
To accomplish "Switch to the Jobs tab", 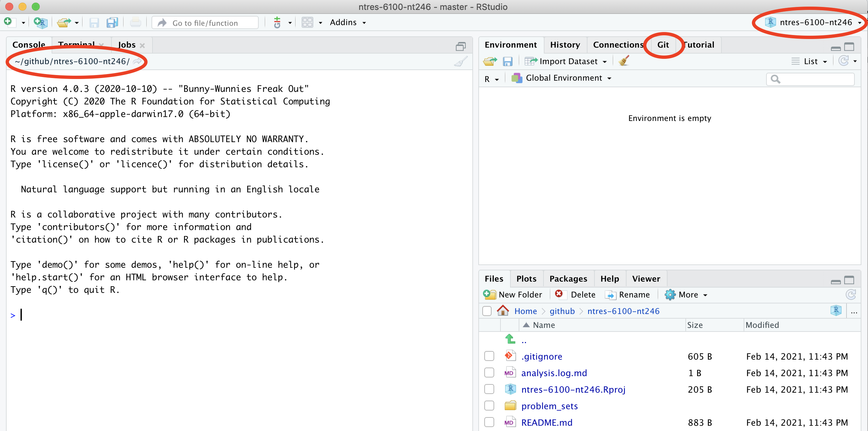I will click(x=127, y=45).
